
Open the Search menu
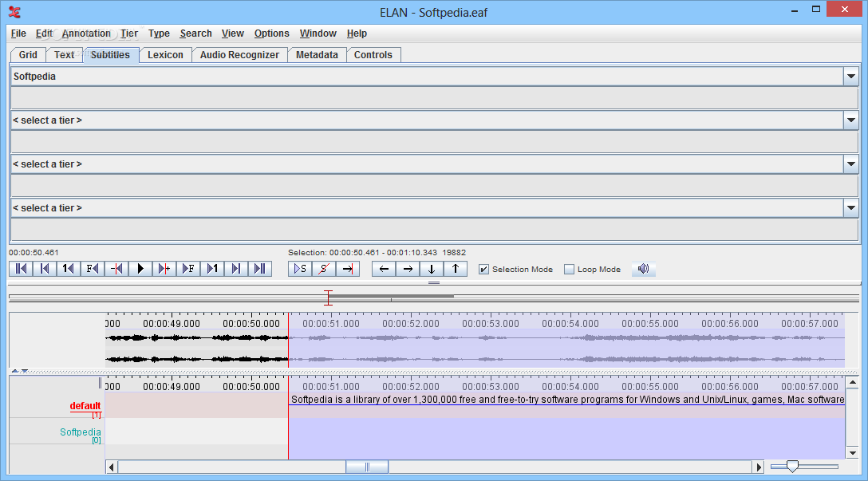(x=196, y=34)
